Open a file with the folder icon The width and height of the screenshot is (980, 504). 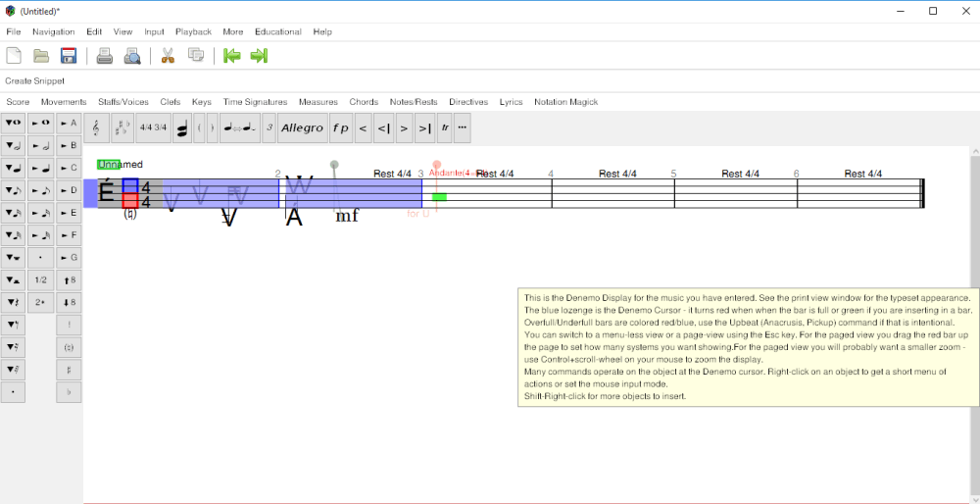pyautogui.click(x=41, y=56)
